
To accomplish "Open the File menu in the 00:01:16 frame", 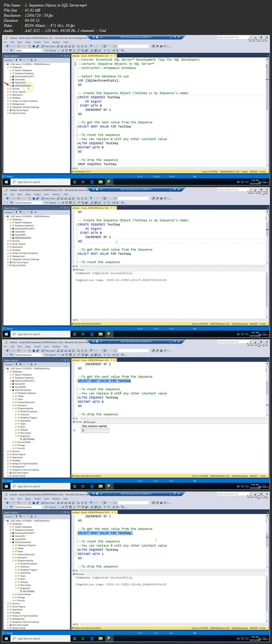I will pyautogui.click(x=5, y=42).
